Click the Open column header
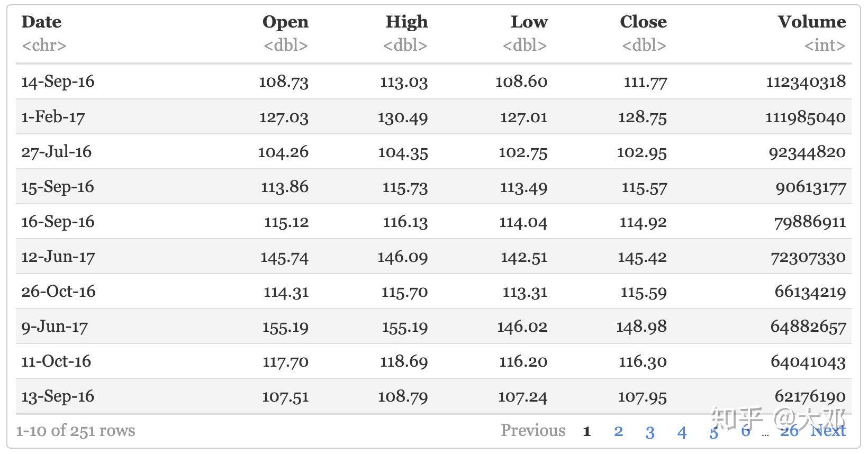Screen dimensions: 868x454 [x=285, y=22]
